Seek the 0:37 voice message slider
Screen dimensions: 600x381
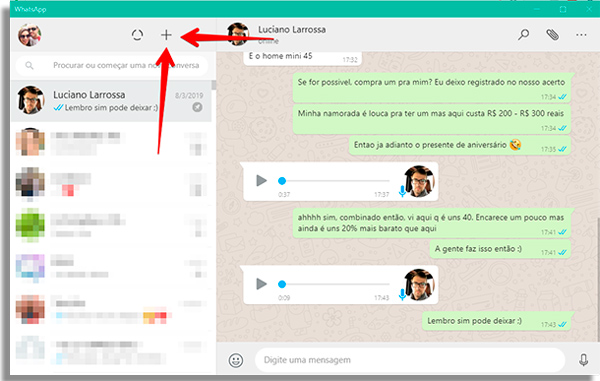point(333,181)
